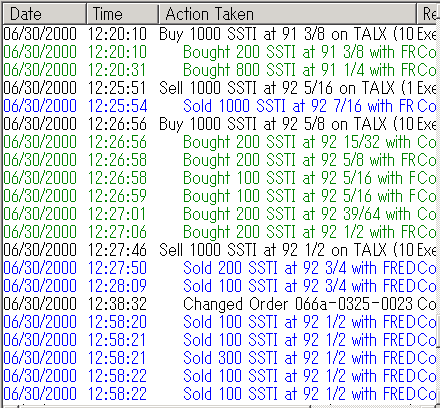Click time cell 12:38:32
This screenshot has height=408, width=440.
click(x=117, y=304)
